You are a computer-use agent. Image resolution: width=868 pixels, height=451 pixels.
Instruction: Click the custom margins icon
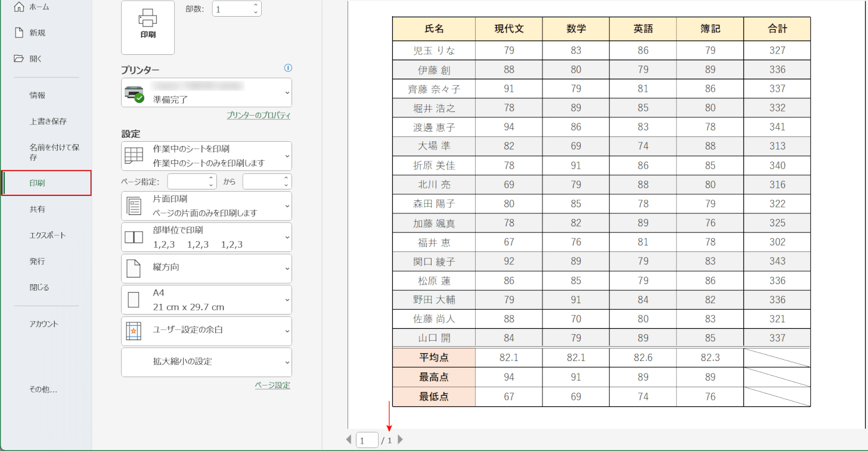pyautogui.click(x=134, y=331)
